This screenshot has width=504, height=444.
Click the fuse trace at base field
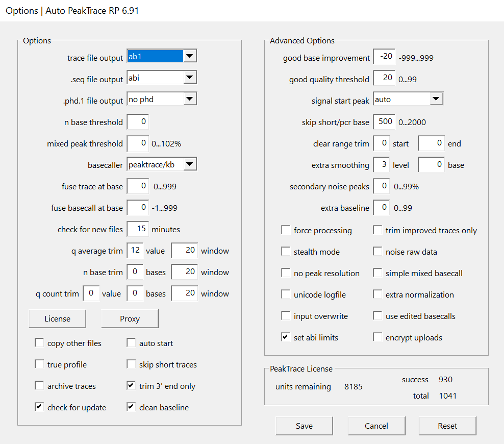pyautogui.click(x=138, y=186)
